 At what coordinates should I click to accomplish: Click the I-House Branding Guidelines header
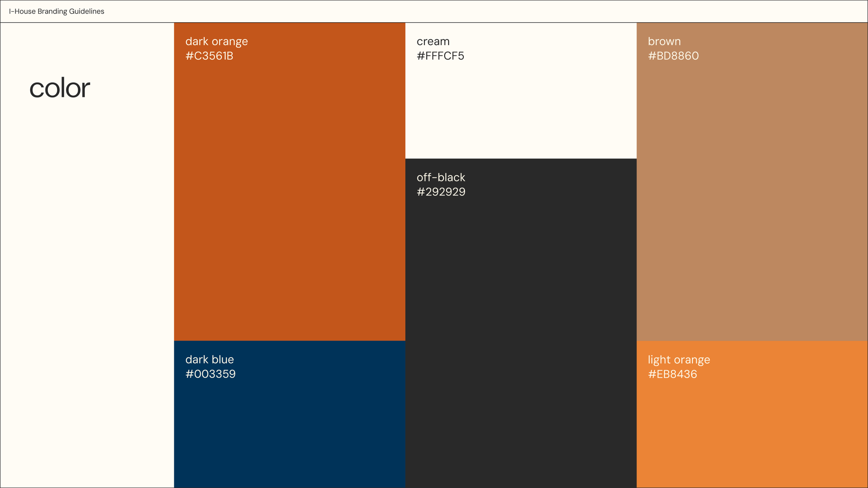(57, 11)
